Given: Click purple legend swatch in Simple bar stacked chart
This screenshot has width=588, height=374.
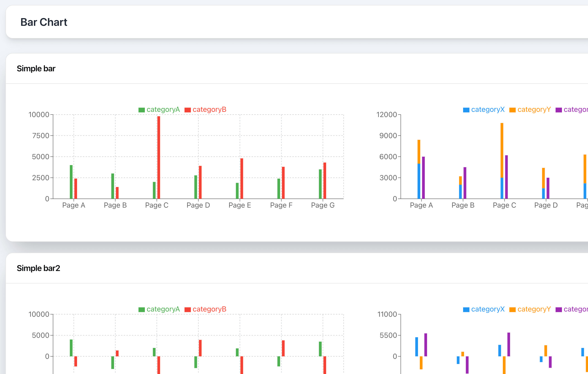Looking at the screenshot, I should 559,110.
